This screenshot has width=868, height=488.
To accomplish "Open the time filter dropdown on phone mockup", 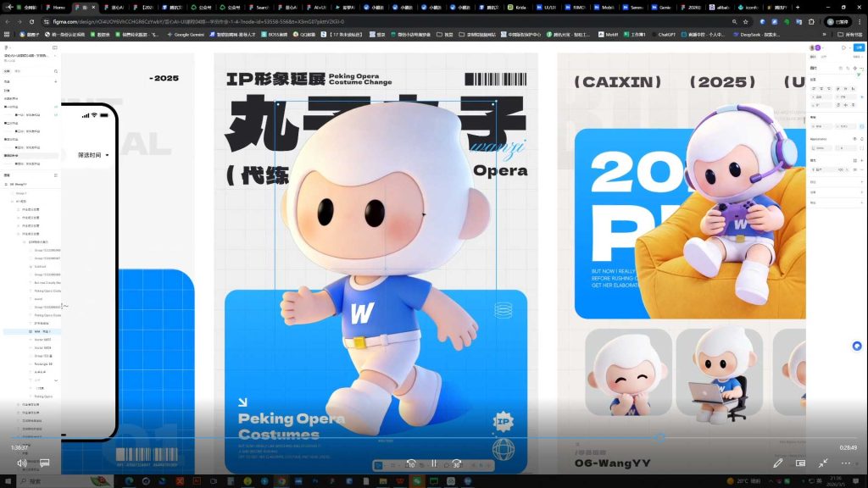I will point(93,155).
